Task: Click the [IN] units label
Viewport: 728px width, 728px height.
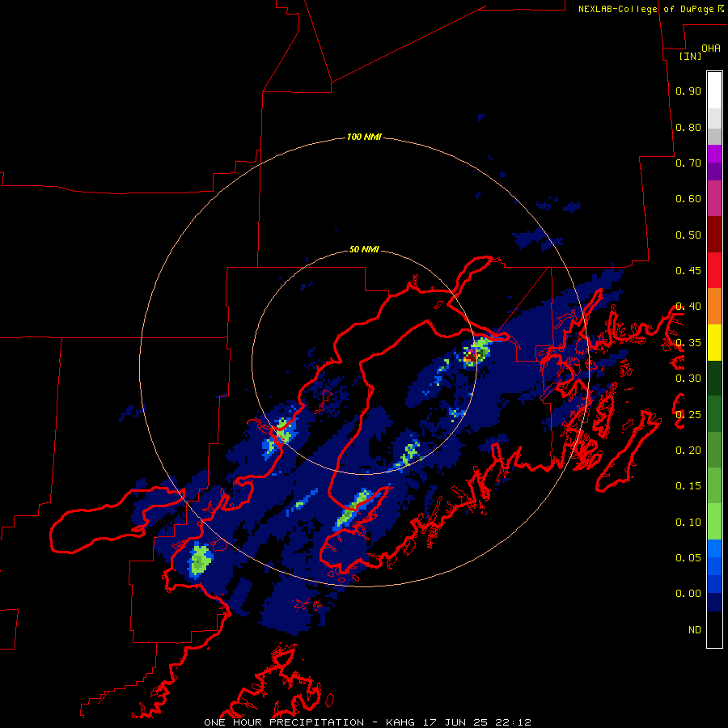Action: tap(691, 56)
